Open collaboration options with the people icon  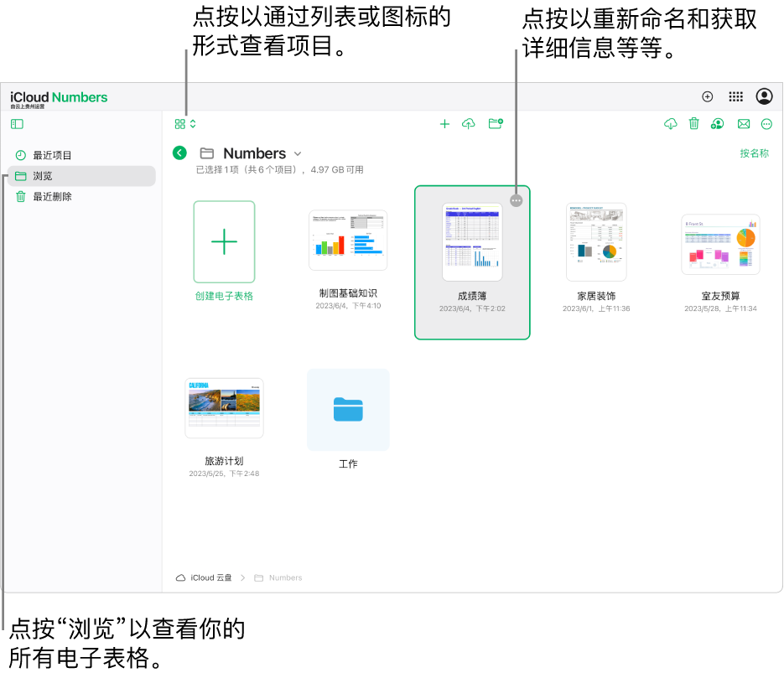click(x=717, y=123)
